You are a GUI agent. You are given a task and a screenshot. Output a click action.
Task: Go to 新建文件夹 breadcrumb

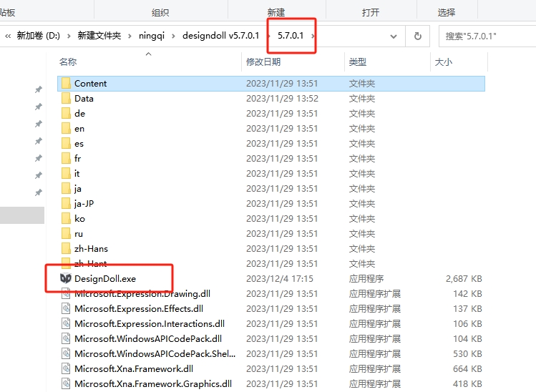click(x=99, y=36)
